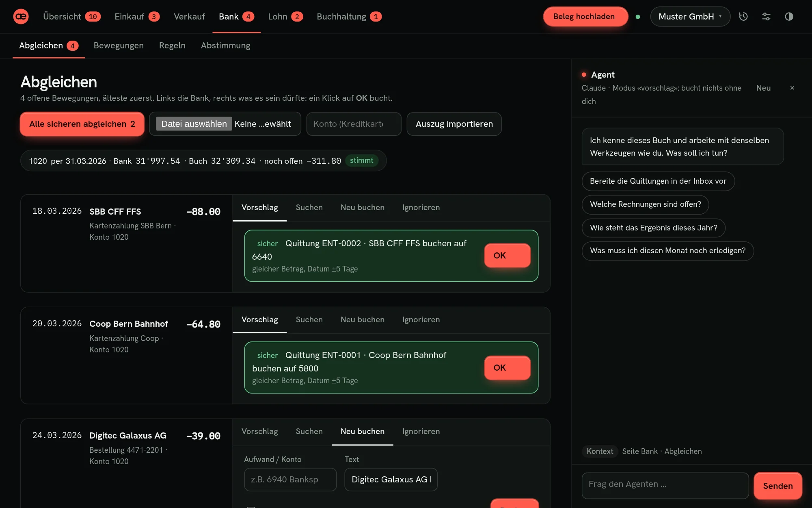Switch to the Regeln tab
The width and height of the screenshot is (812, 508).
(x=172, y=46)
